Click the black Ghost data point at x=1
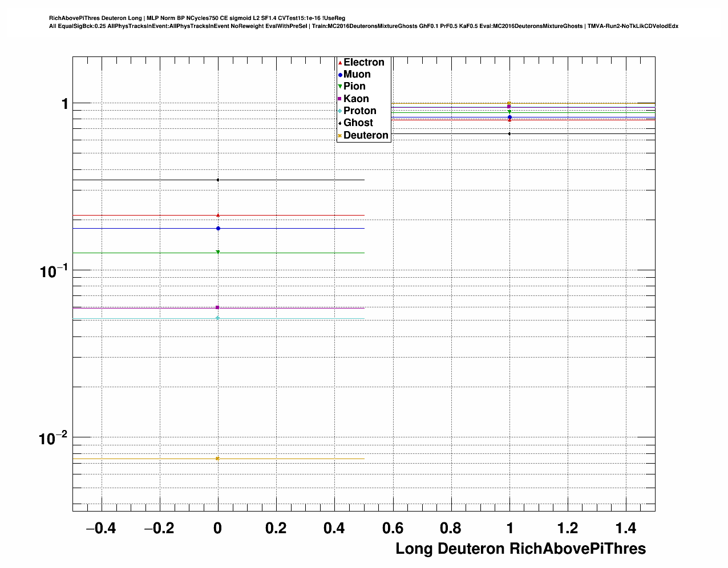The width and height of the screenshot is (728, 568). tap(509, 134)
